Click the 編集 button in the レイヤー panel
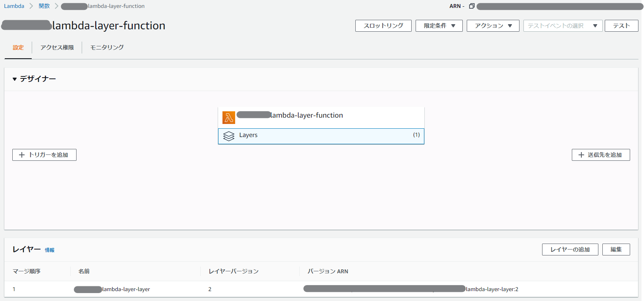 pyautogui.click(x=616, y=250)
